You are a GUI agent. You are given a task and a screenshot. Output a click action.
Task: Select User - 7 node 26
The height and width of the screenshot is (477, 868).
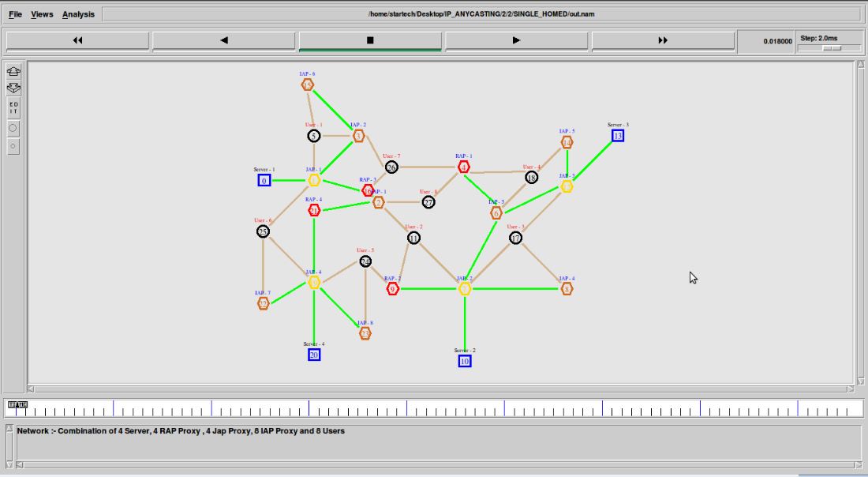coord(391,167)
